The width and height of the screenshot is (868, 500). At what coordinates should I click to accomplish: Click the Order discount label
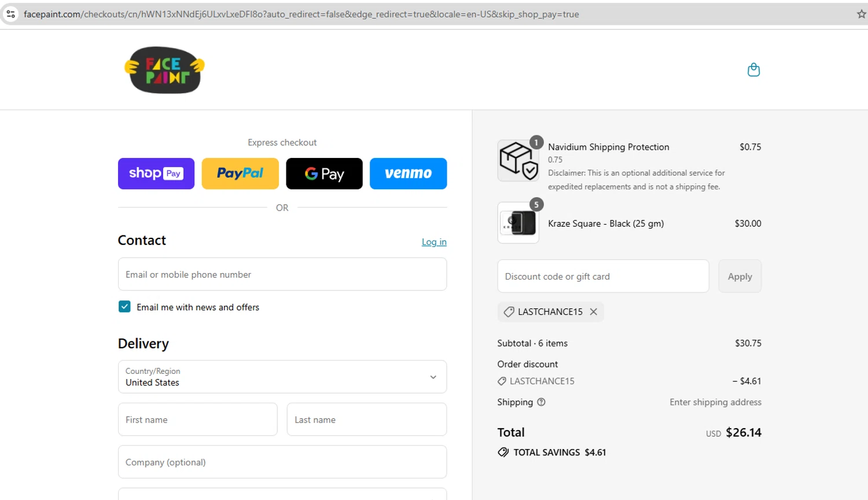(x=528, y=364)
